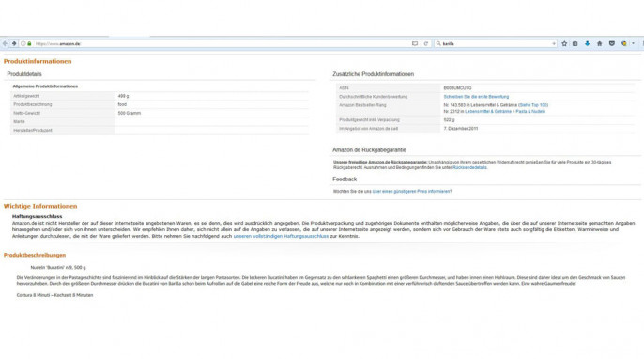Open 'Schreiben Sie die erste Bewertung' link
Image resolution: width=644 pixels, height=359 pixels.
point(476,97)
